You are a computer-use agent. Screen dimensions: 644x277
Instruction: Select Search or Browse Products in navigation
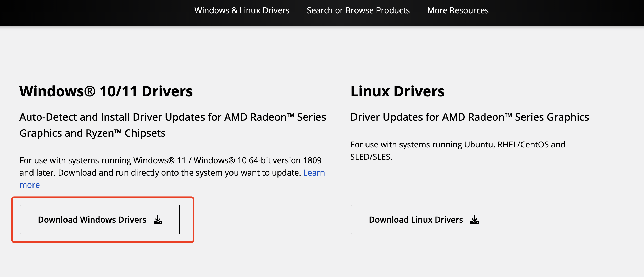point(358,10)
